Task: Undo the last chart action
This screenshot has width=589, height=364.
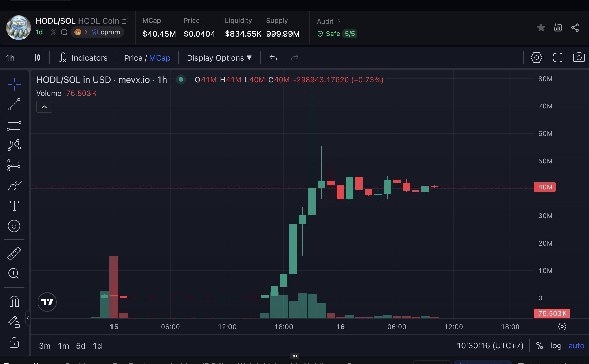Action: [x=273, y=57]
